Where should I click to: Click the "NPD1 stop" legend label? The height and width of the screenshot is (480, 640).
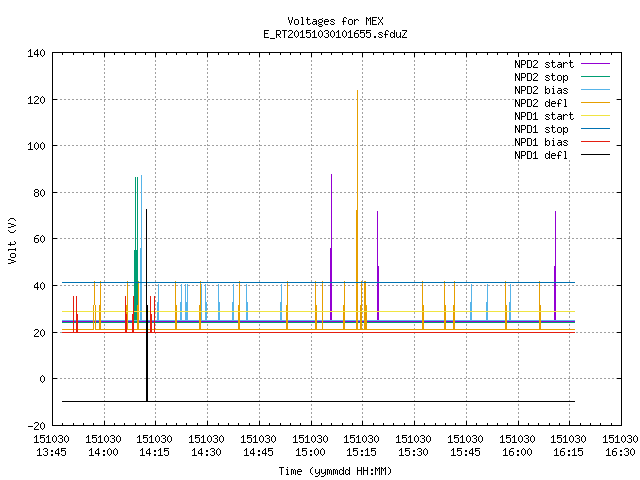pos(541,129)
